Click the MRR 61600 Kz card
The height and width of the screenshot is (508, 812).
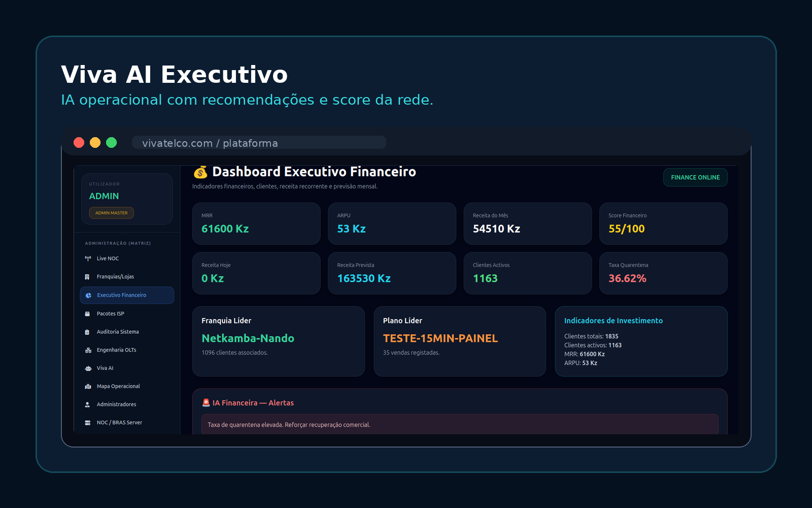pyautogui.click(x=256, y=224)
